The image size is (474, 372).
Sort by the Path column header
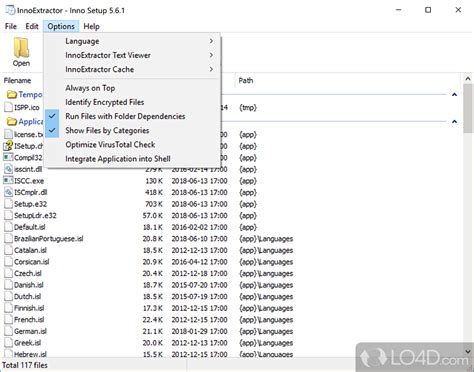tap(246, 80)
